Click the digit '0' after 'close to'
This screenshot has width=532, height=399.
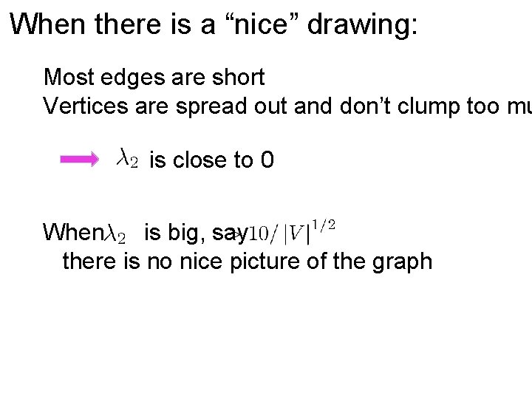tap(267, 160)
